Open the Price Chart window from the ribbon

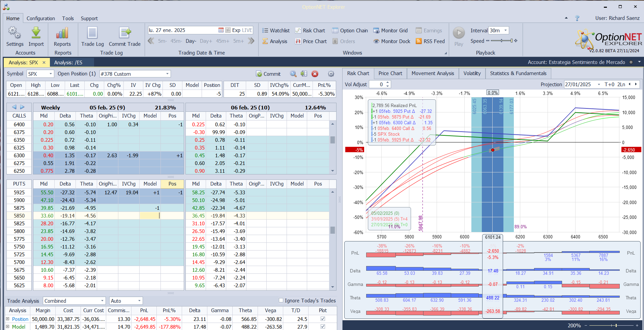pyautogui.click(x=311, y=41)
